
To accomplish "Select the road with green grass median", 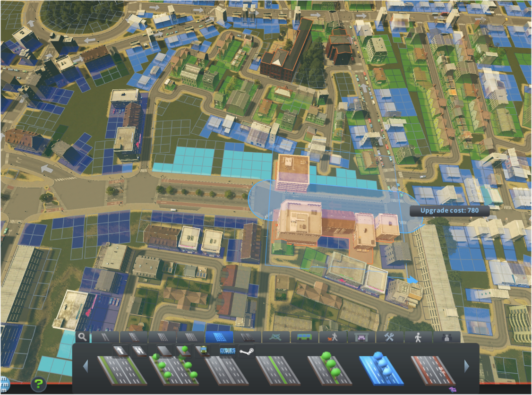I will click(x=278, y=370).
